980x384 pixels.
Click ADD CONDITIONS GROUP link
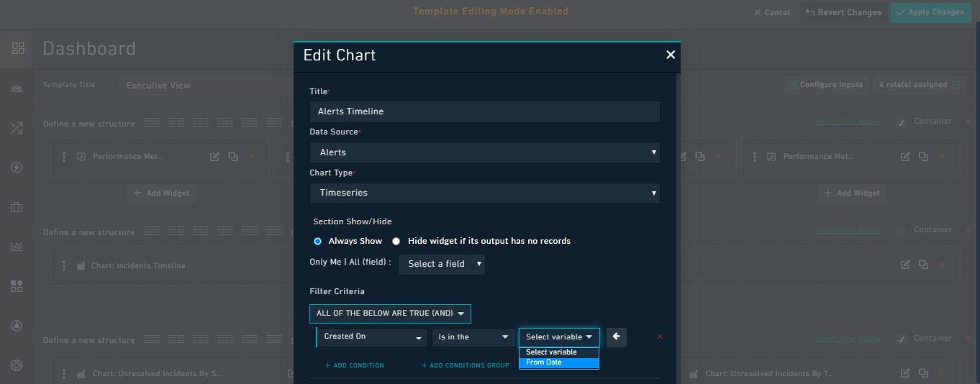465,365
